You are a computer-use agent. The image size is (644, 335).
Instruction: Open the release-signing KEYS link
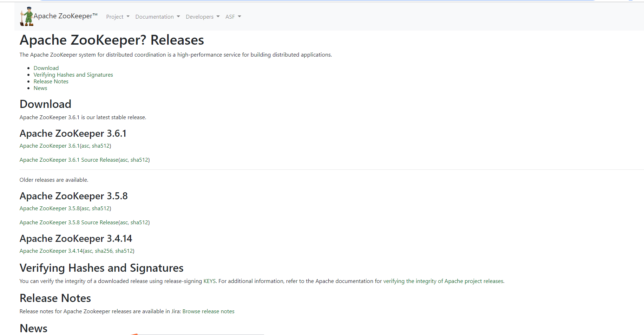point(210,281)
